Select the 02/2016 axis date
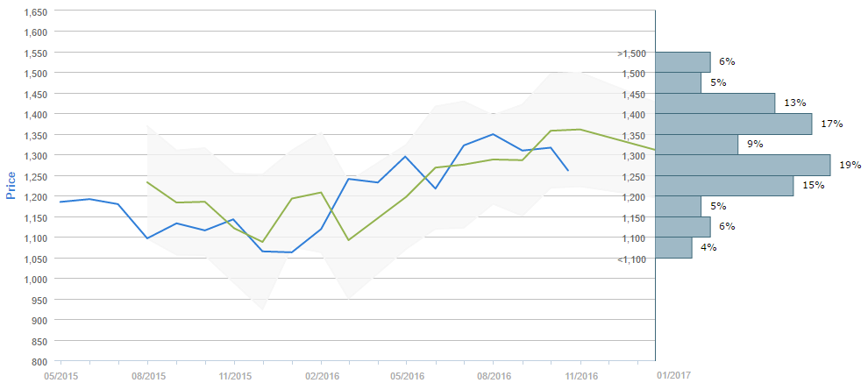Viewport: 868px width, 383px height. [321, 375]
